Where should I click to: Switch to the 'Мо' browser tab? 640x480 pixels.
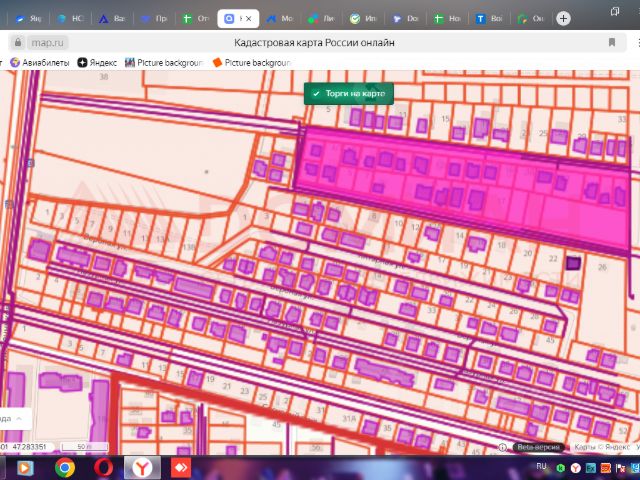click(x=279, y=19)
